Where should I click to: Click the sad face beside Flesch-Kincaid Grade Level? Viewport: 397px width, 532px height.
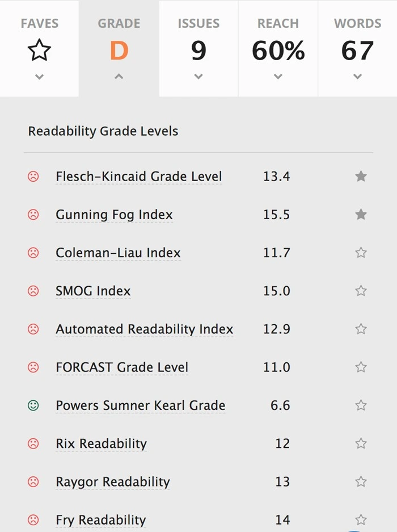(33, 177)
